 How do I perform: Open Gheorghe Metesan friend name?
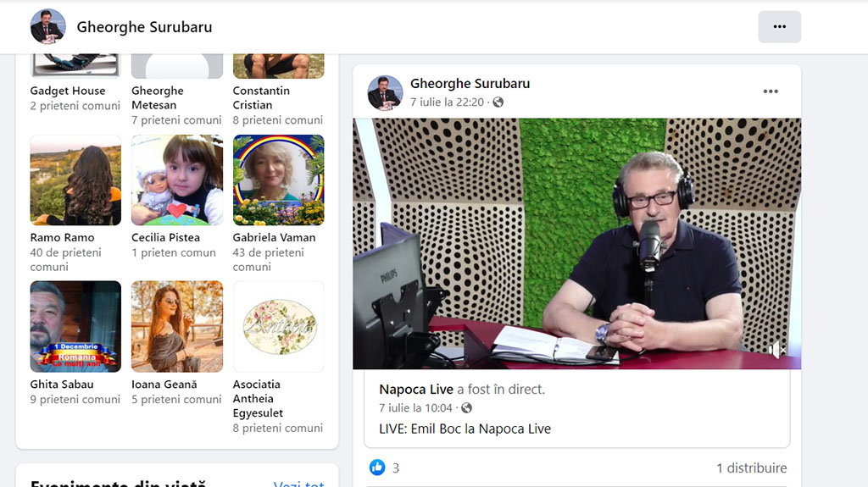[x=157, y=98]
